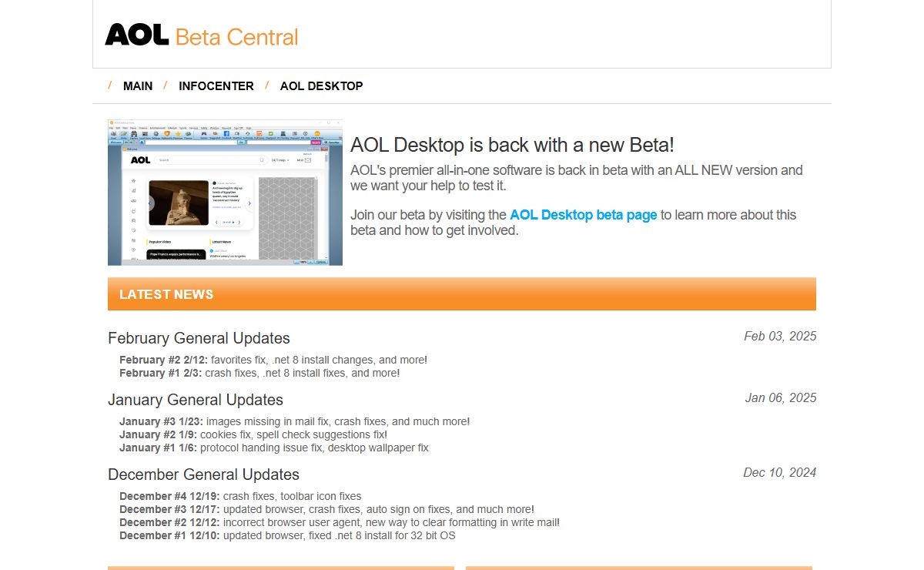Click the "Jan 06, 2025" date
Screen dimensions: 924x570
tap(781, 398)
